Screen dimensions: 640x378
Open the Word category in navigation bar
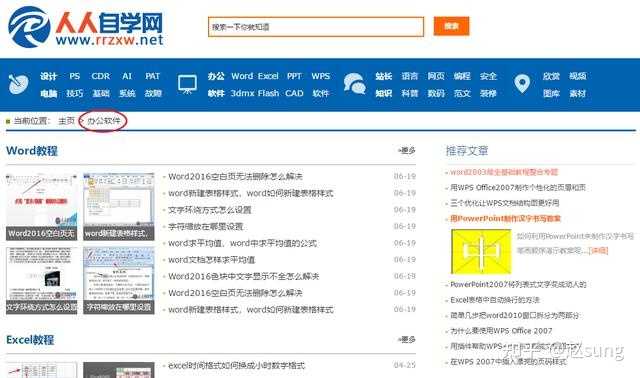pyautogui.click(x=242, y=76)
